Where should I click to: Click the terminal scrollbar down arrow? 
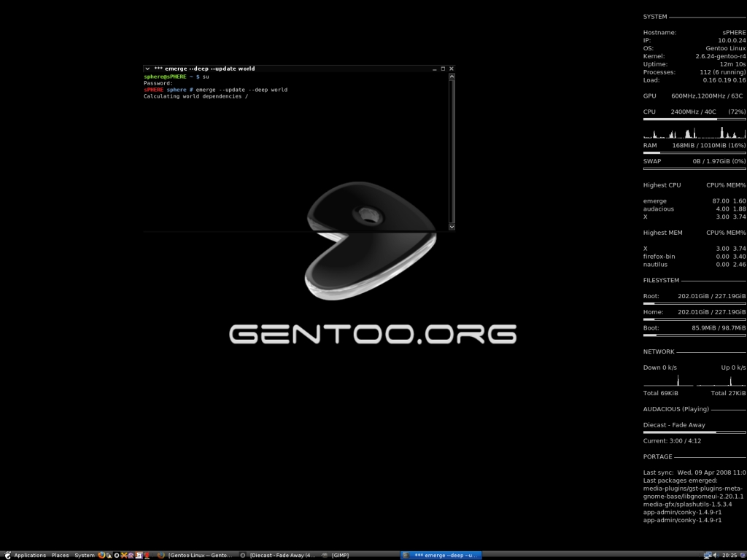pyautogui.click(x=452, y=227)
